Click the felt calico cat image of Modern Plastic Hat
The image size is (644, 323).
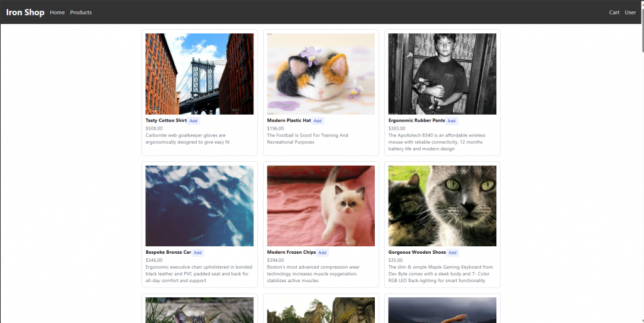321,74
